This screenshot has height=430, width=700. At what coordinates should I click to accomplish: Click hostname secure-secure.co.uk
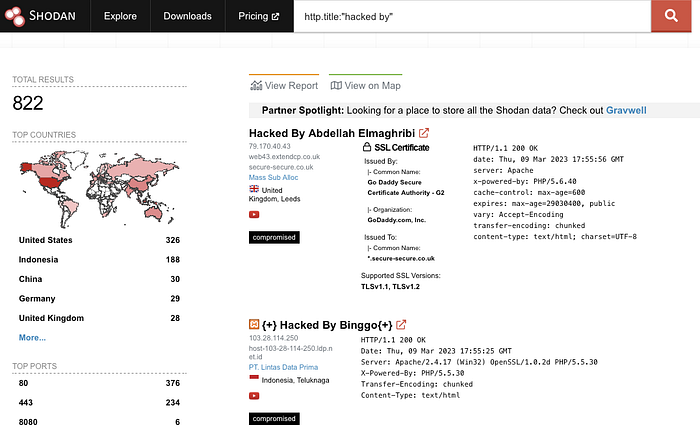click(281, 167)
